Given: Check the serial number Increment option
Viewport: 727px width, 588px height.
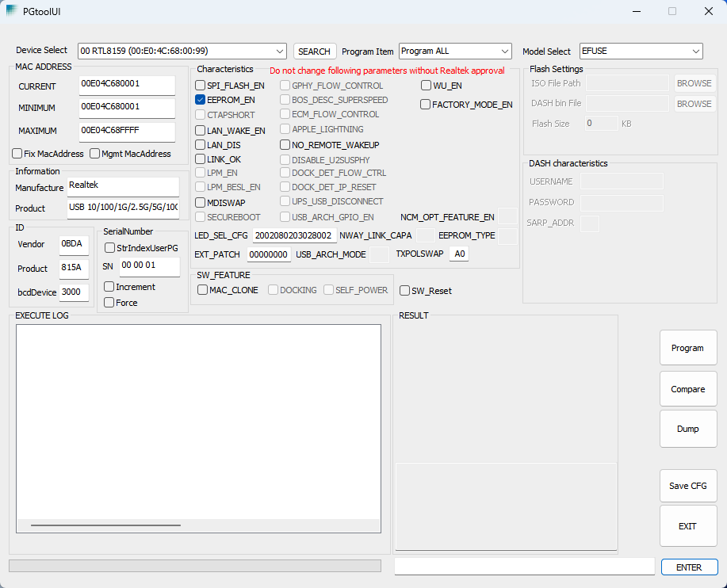Looking at the screenshot, I should (x=109, y=287).
